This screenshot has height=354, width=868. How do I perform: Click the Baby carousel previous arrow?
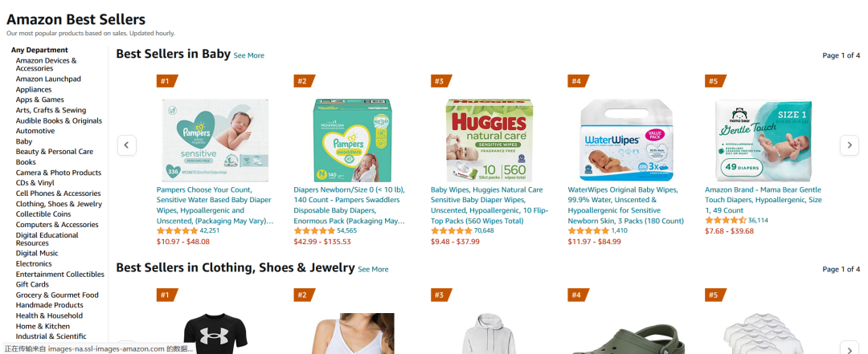[x=127, y=145]
